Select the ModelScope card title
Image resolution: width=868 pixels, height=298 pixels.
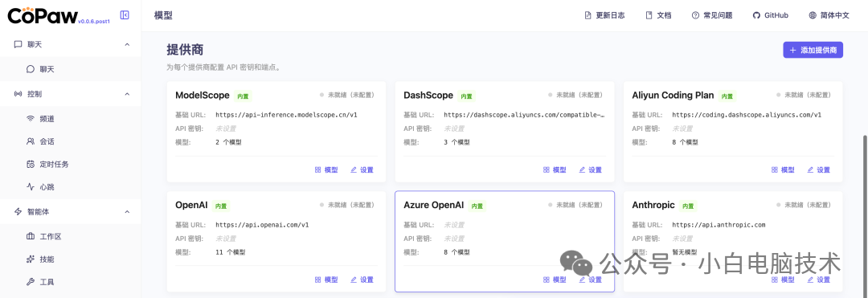pos(202,95)
